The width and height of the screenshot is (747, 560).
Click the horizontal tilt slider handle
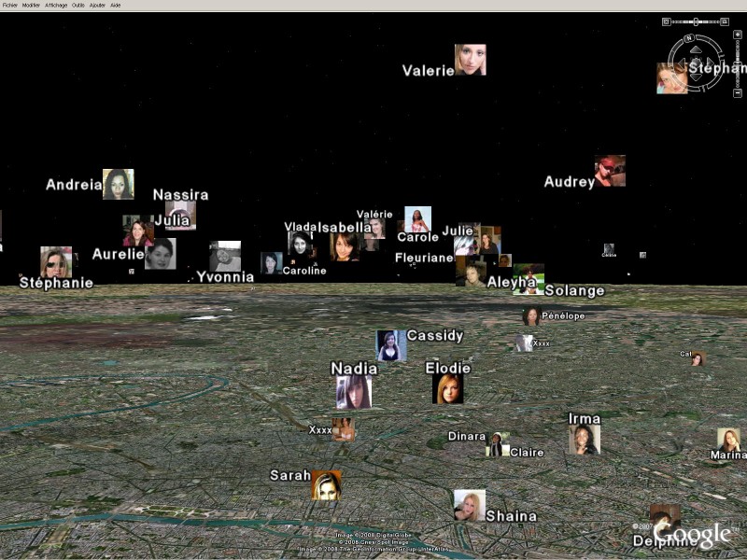click(x=696, y=21)
